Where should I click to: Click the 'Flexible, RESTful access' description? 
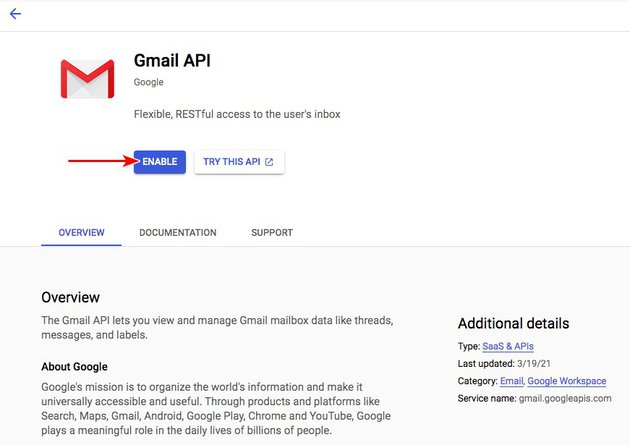tap(237, 114)
